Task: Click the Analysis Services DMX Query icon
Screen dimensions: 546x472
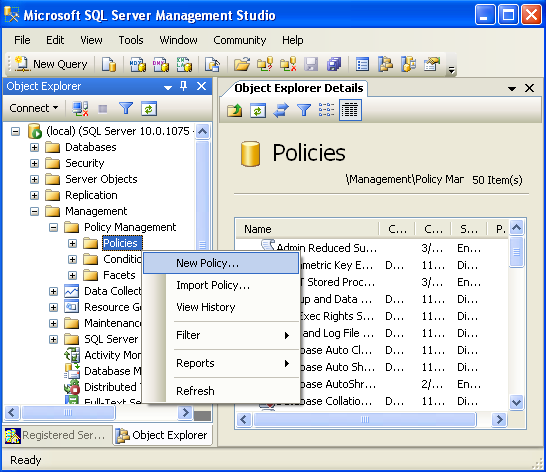Action: point(161,64)
